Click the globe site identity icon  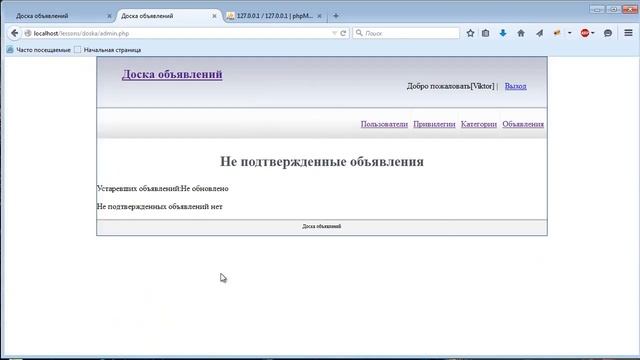[28, 33]
